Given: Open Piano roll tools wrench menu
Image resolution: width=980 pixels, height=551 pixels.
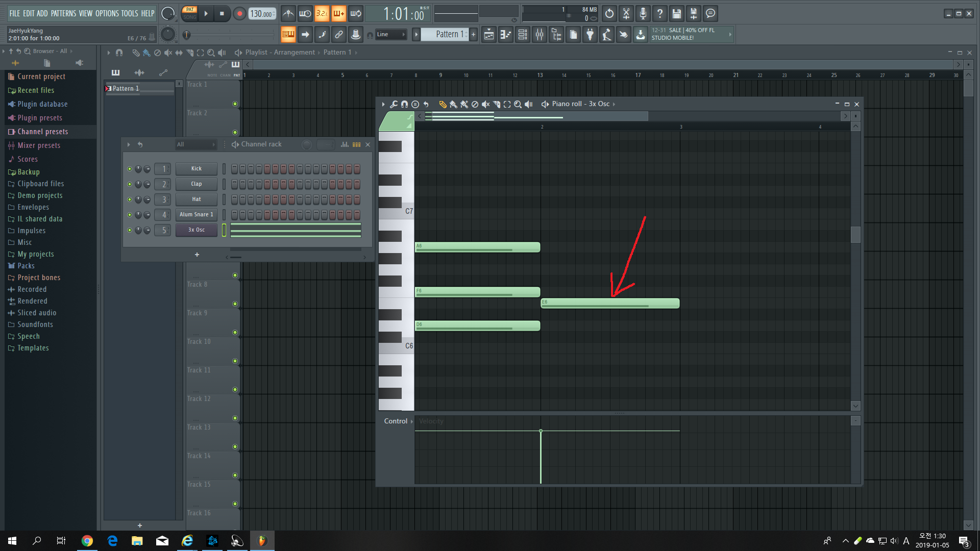Looking at the screenshot, I should (x=394, y=104).
